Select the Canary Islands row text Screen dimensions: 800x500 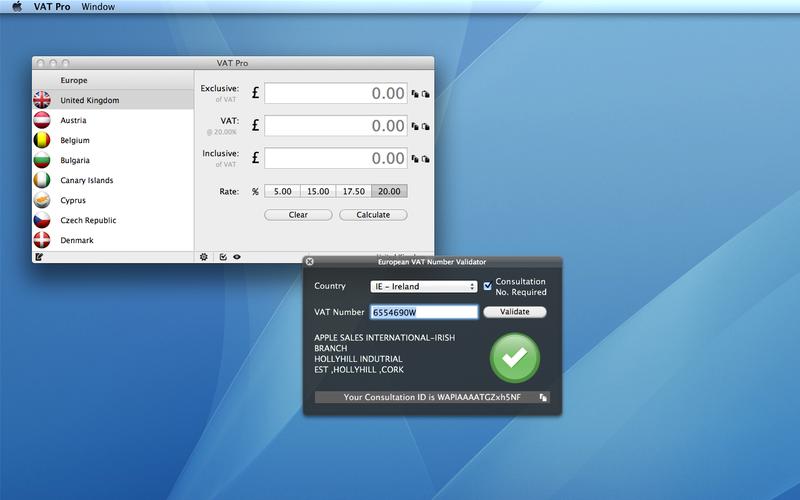(87, 180)
